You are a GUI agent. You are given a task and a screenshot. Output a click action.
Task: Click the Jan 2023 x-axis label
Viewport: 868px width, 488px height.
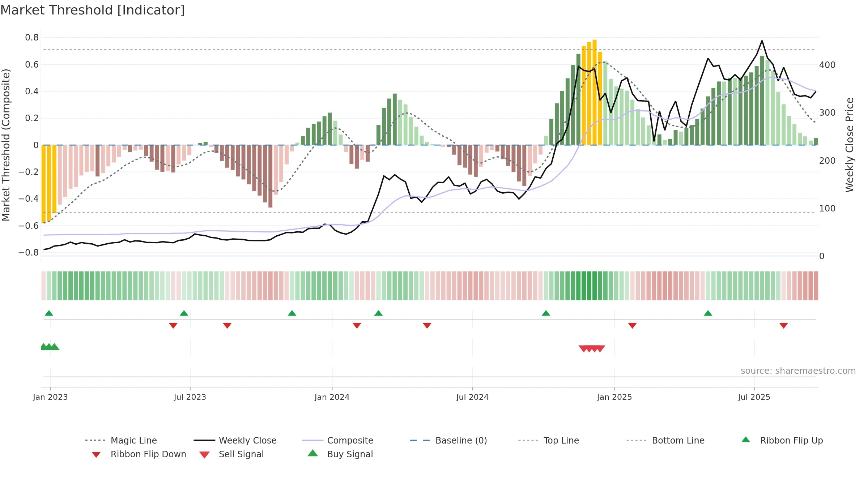50,397
